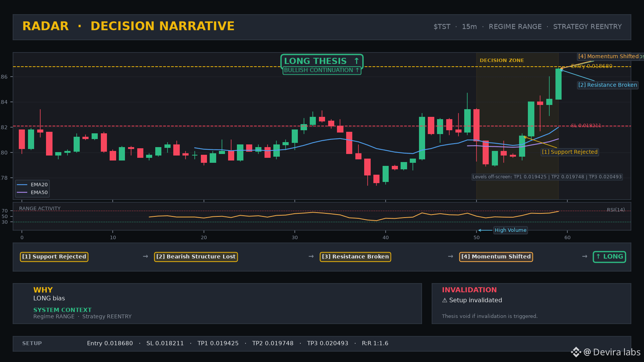This screenshot has width=644, height=362.
Task: Select the [4] Momentum Shifted step box
Action: point(496,257)
